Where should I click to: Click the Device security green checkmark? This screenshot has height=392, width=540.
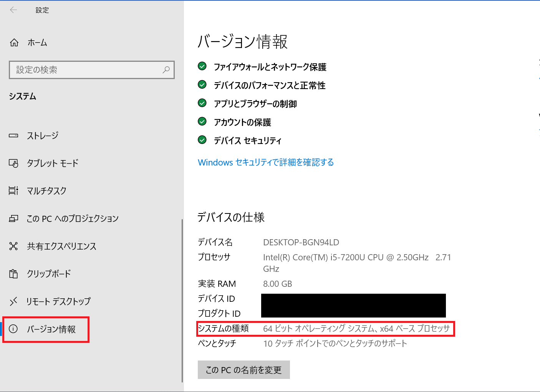(202, 140)
